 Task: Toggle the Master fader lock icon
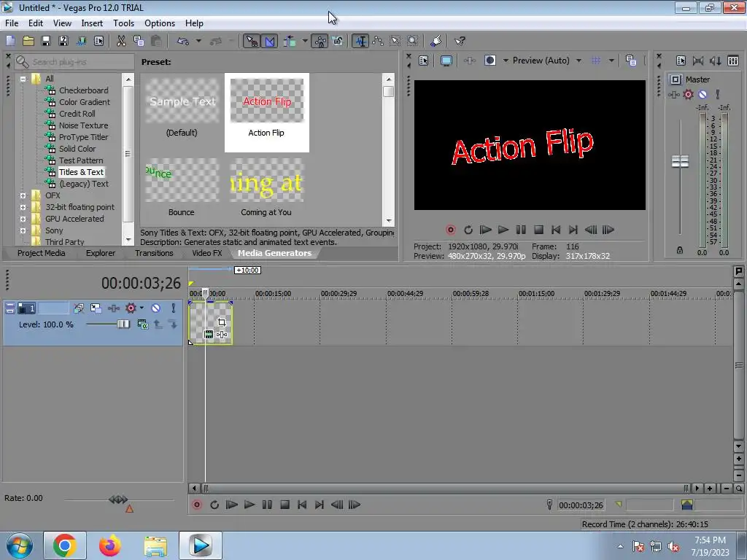[x=680, y=251]
